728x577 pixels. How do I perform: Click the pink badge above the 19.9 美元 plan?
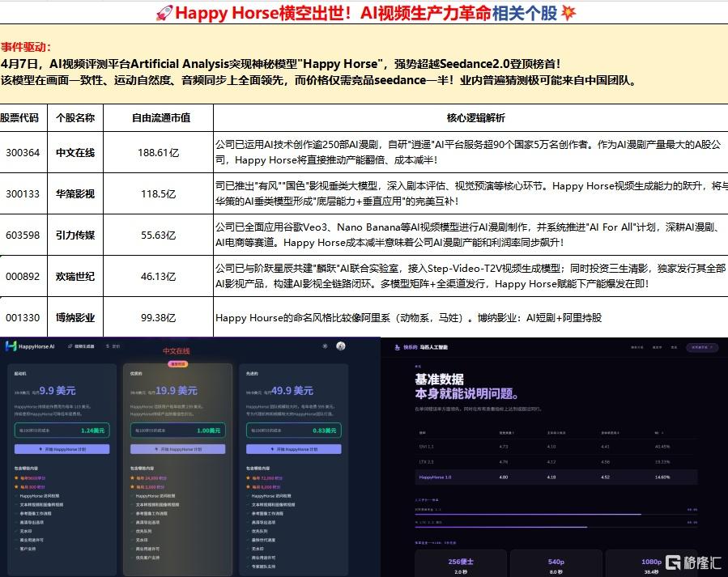click(x=178, y=364)
